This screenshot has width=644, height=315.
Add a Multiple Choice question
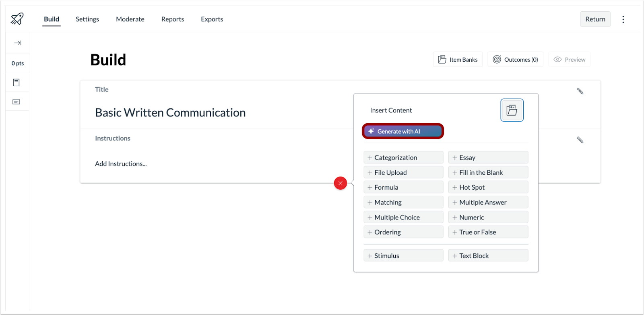click(403, 217)
